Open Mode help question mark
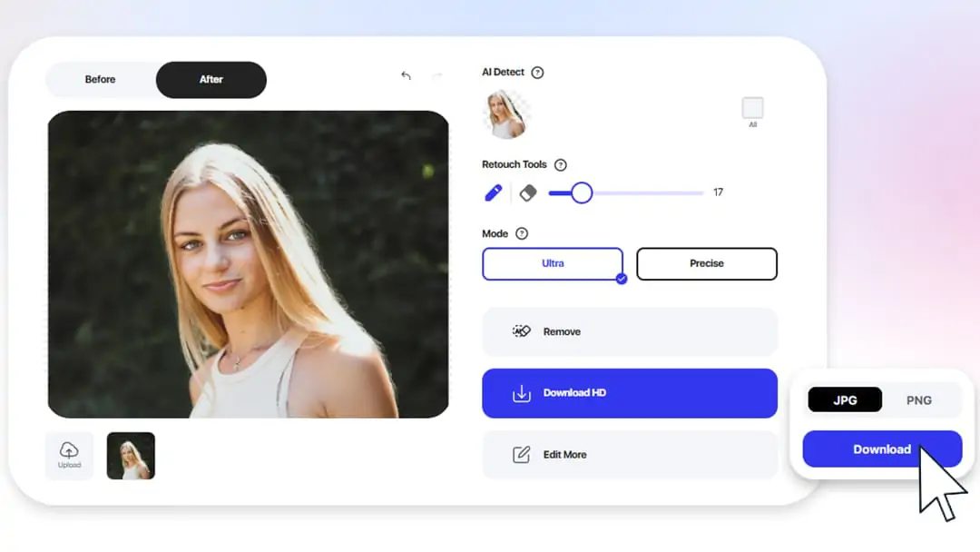 522,234
